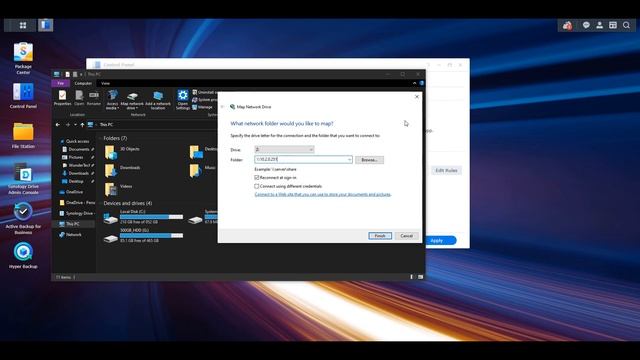Open DSM main menu grid icon
Image resolution: width=640 pixels, height=360 pixels.
(23, 25)
